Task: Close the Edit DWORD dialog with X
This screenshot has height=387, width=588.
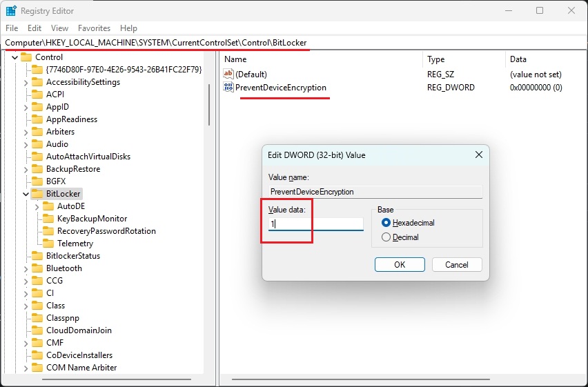Action: 478,155
